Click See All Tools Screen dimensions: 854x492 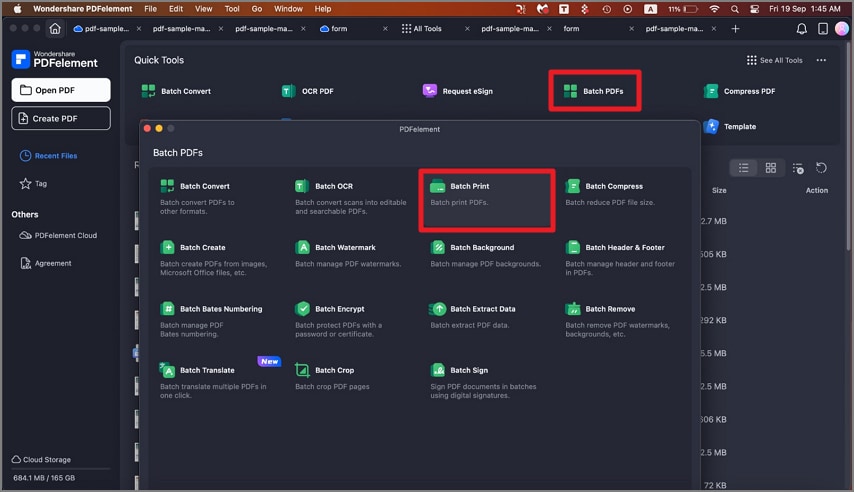[775, 60]
